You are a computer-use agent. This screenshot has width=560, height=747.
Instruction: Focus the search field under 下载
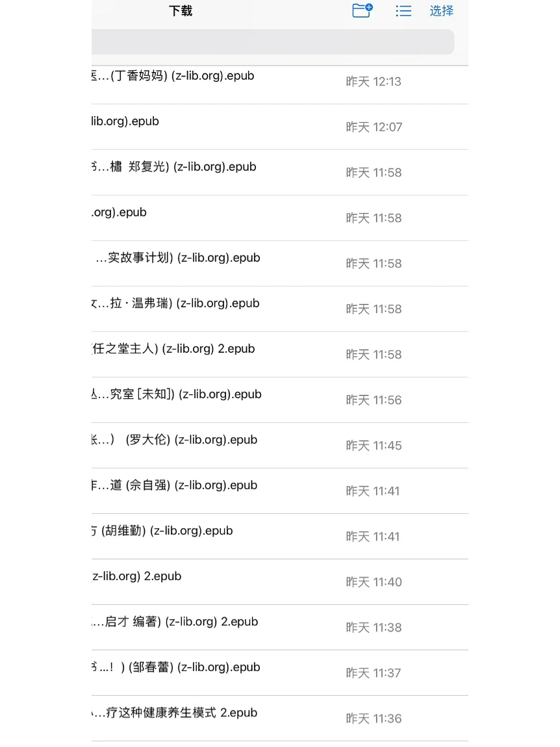click(x=273, y=42)
